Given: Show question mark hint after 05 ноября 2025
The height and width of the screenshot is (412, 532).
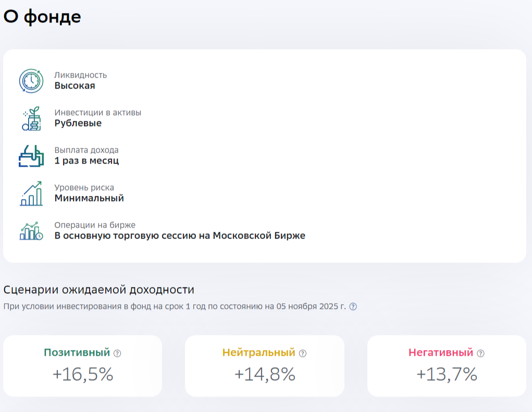Looking at the screenshot, I should pyautogui.click(x=353, y=306).
